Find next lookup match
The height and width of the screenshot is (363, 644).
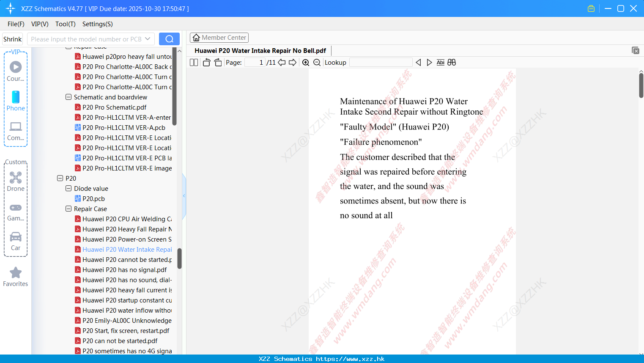click(x=429, y=63)
